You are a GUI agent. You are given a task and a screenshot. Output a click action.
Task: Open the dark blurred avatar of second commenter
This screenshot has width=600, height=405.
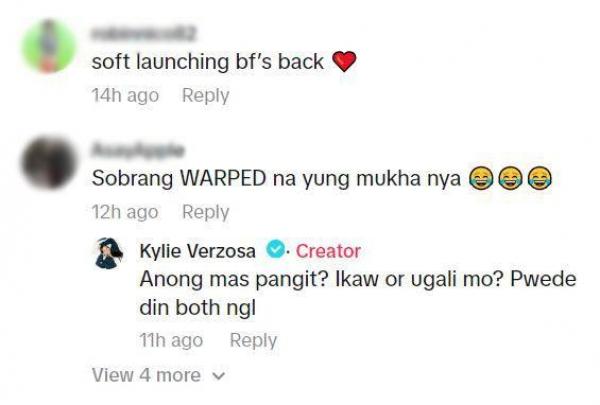pos(49,163)
